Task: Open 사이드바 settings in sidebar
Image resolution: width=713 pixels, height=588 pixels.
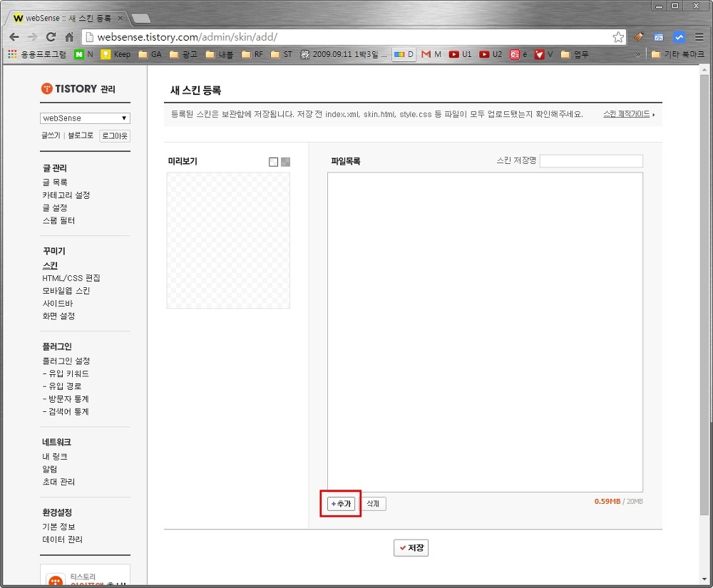Action: [x=57, y=303]
